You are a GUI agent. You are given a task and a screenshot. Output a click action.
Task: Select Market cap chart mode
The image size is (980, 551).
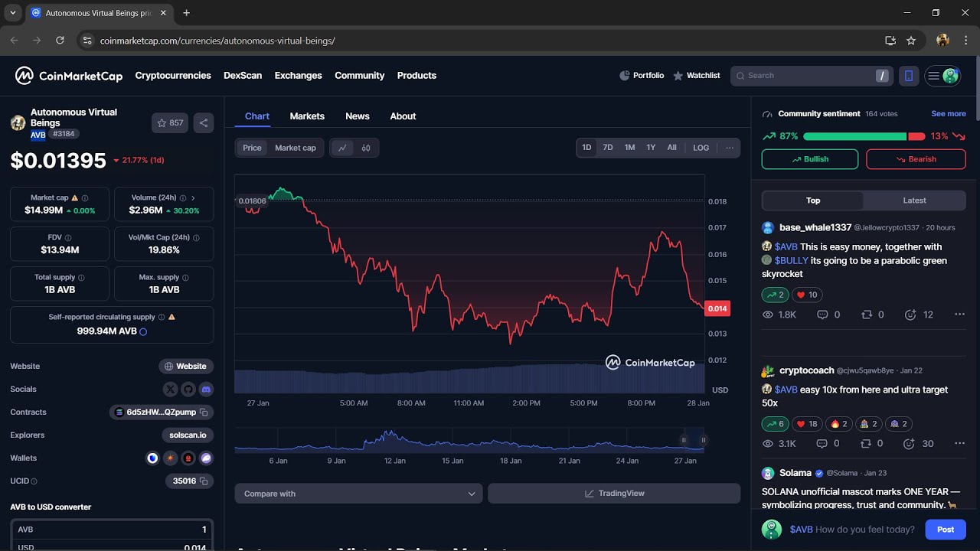(296, 148)
